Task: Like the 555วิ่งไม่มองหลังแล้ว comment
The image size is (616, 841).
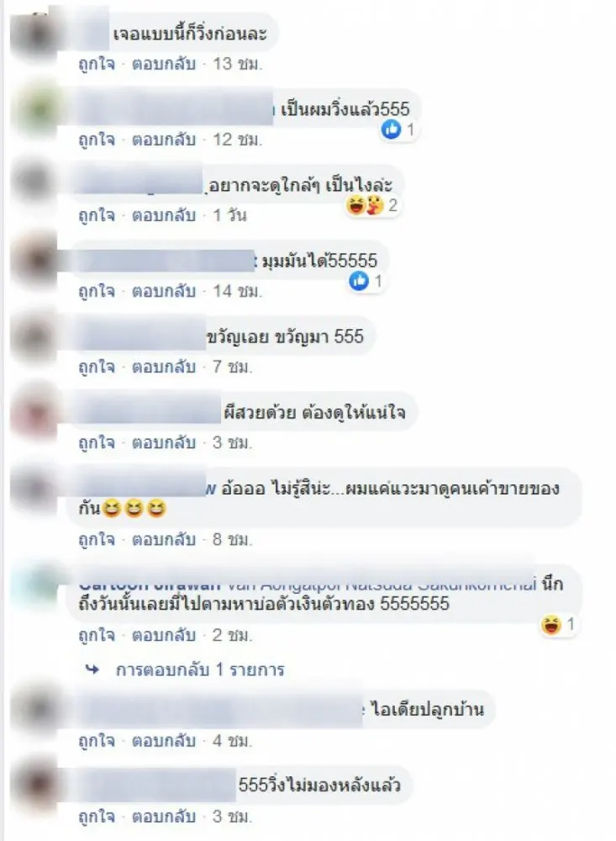Action: click(x=97, y=817)
